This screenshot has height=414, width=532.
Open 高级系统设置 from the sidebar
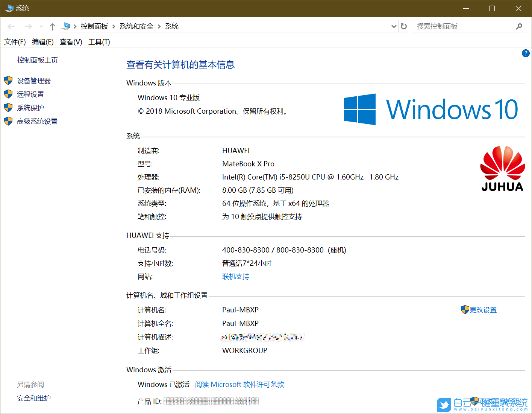tap(37, 121)
